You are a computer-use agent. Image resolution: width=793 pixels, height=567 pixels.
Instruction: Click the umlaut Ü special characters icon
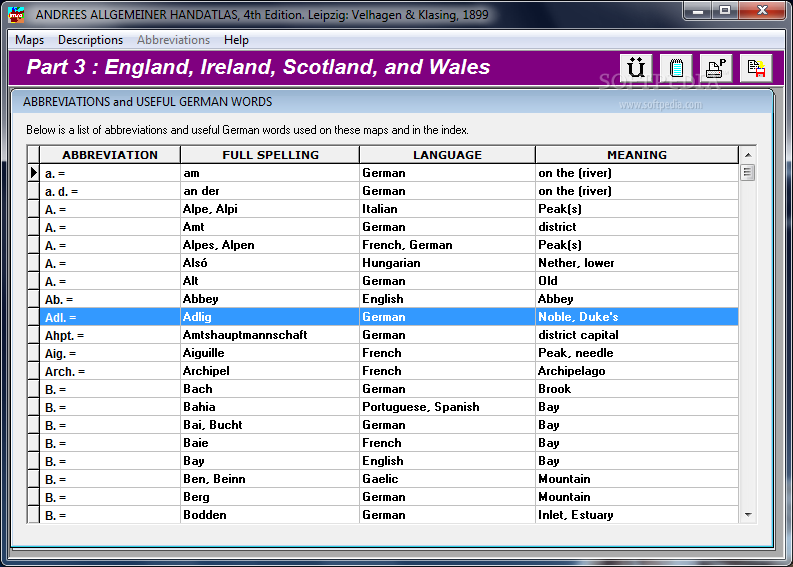(636, 68)
